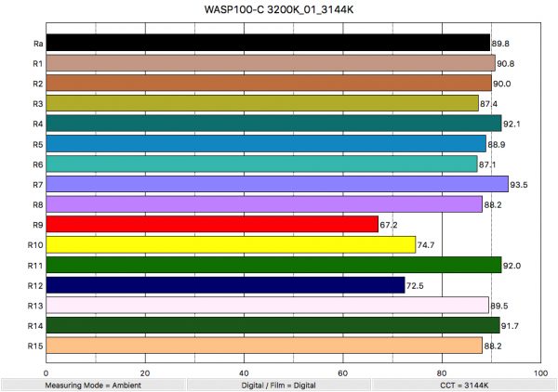
Task: Select the chart title WASP100-C 3200K_01_3144K
Action: (x=279, y=10)
